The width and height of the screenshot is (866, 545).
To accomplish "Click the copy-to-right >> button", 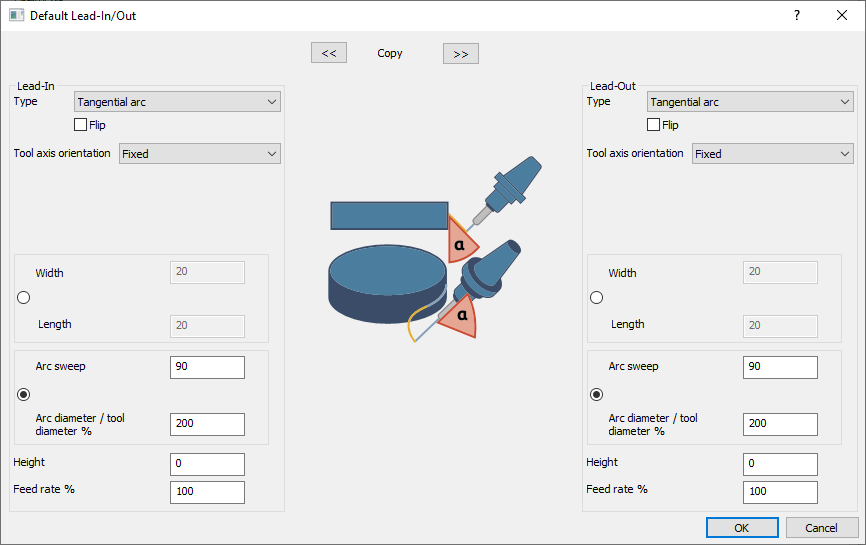I will tap(460, 53).
